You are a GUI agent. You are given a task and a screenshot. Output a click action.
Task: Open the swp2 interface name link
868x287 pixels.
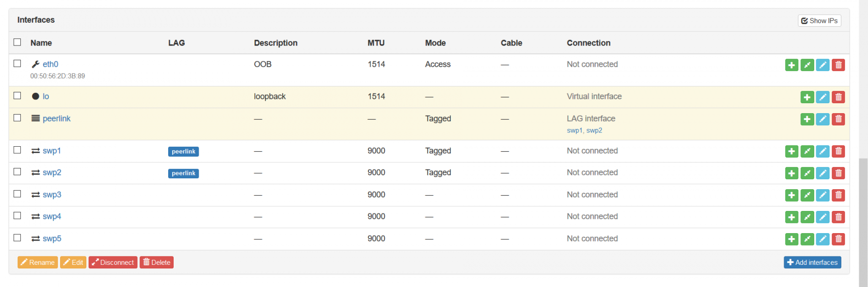[x=52, y=172]
